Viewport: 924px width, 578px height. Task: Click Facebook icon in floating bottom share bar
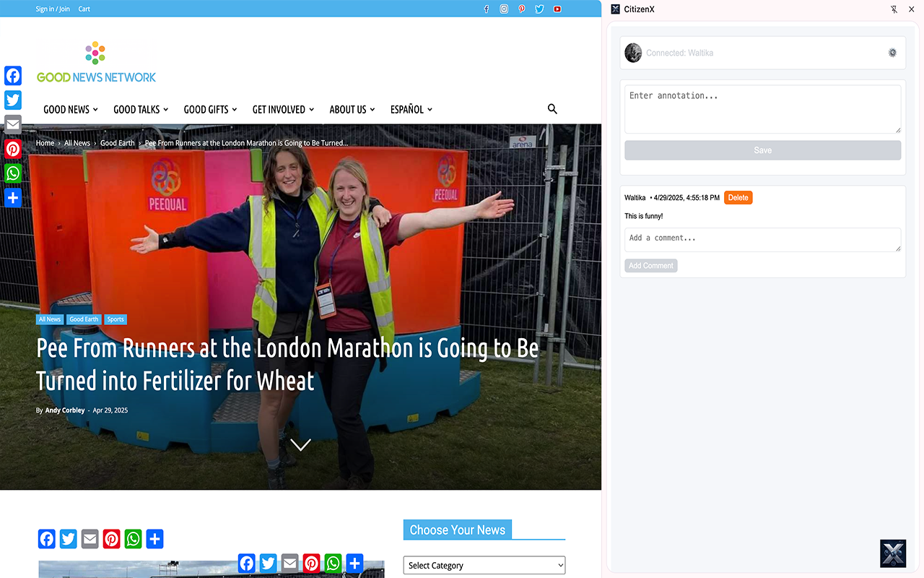coord(247,564)
